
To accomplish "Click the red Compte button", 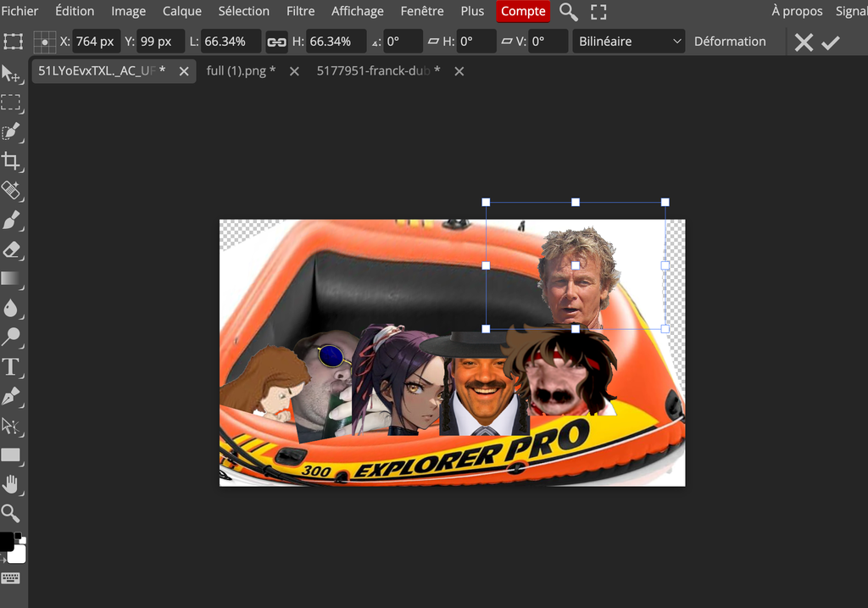I will click(x=523, y=11).
